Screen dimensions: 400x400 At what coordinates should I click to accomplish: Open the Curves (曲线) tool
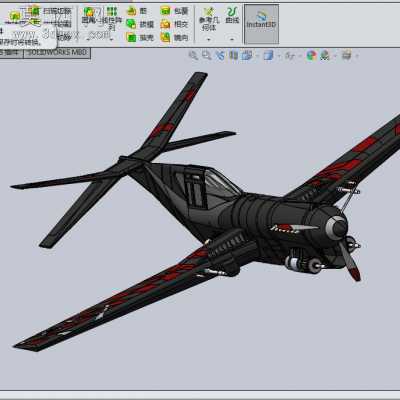232,15
